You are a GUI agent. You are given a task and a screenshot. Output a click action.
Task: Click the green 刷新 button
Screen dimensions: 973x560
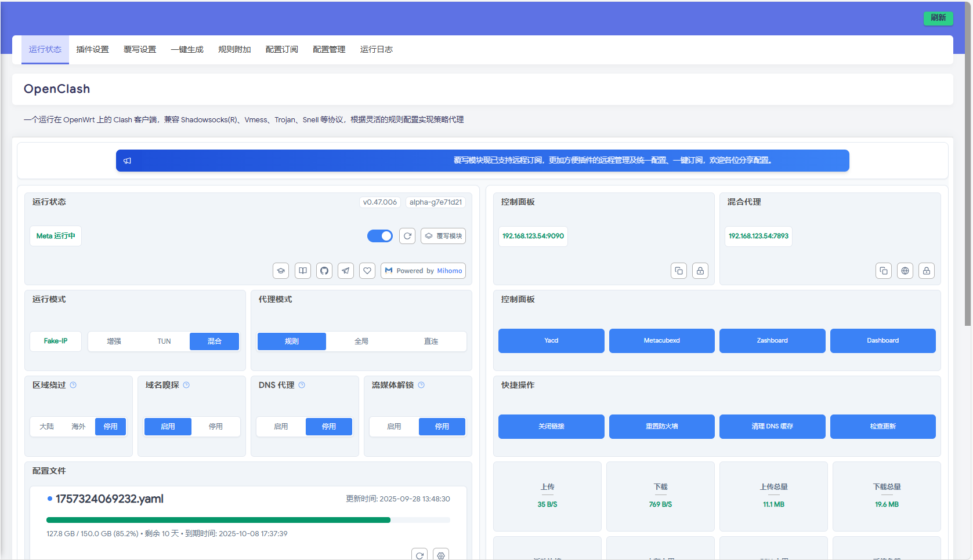pyautogui.click(x=938, y=18)
